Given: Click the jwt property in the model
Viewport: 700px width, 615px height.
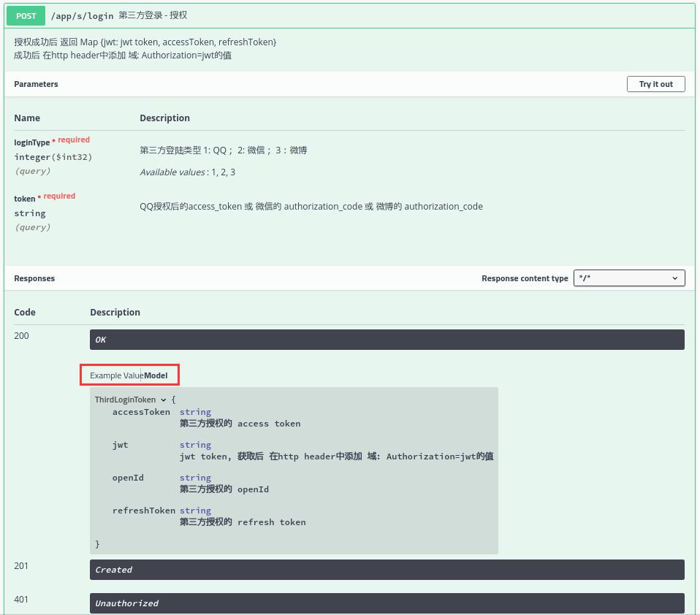Looking at the screenshot, I should pos(121,445).
